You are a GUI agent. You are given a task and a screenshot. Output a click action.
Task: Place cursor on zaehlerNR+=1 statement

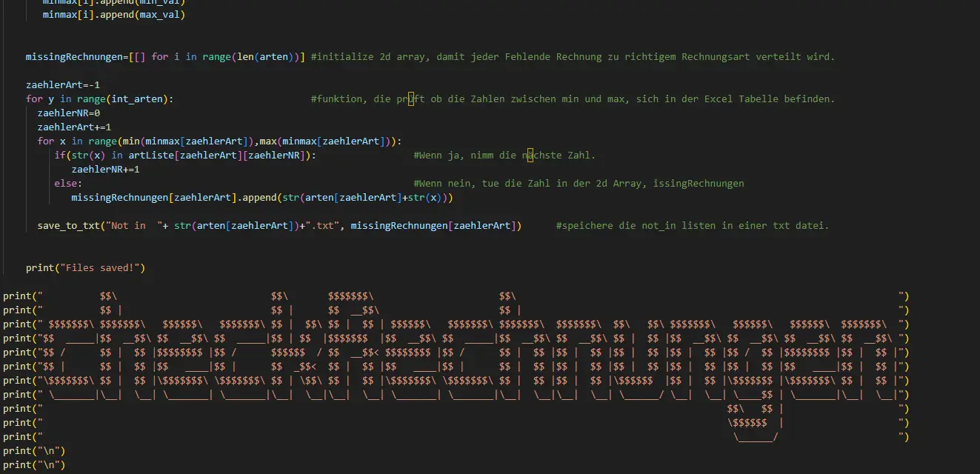click(105, 169)
